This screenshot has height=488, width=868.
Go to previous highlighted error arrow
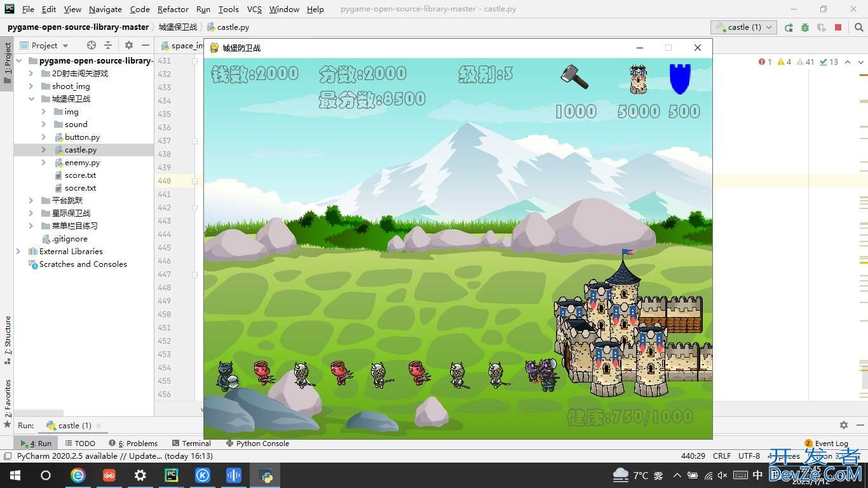point(847,62)
